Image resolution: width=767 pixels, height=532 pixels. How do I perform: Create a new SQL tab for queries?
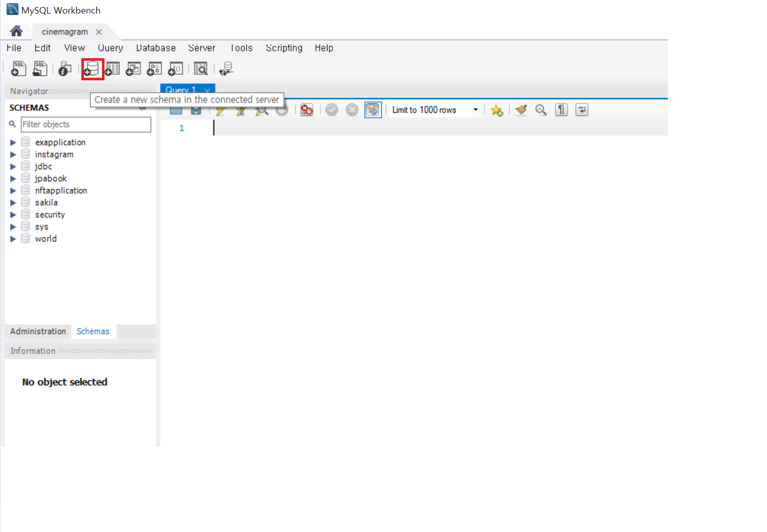pyautogui.click(x=19, y=69)
